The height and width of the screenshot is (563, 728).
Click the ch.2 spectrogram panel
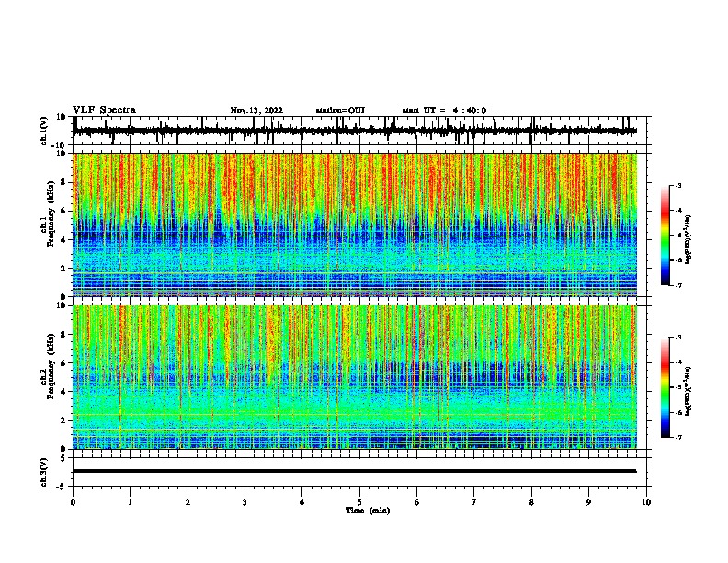pos(355,377)
